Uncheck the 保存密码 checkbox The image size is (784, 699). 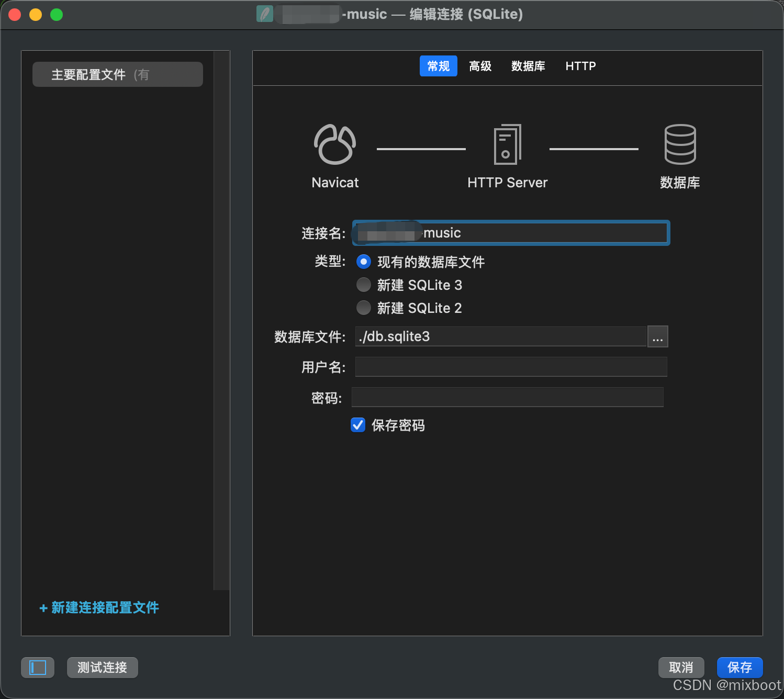[x=358, y=425]
